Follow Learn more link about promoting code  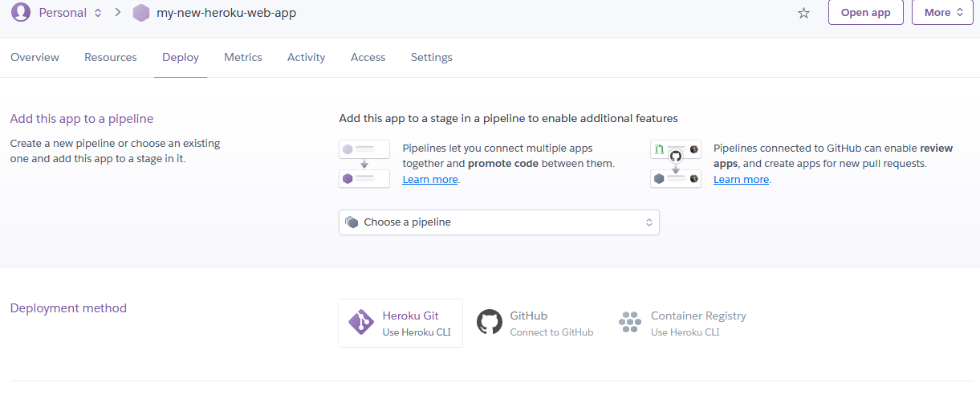[430, 180]
